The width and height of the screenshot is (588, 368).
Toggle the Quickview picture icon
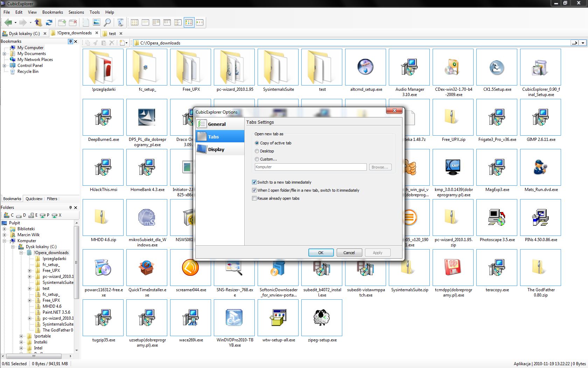[x=97, y=22]
